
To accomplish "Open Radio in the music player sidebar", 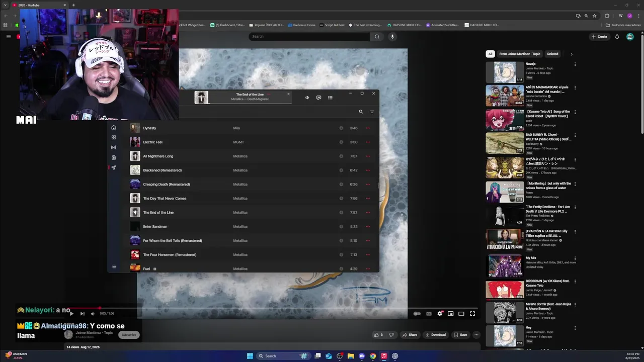I will coord(114,147).
